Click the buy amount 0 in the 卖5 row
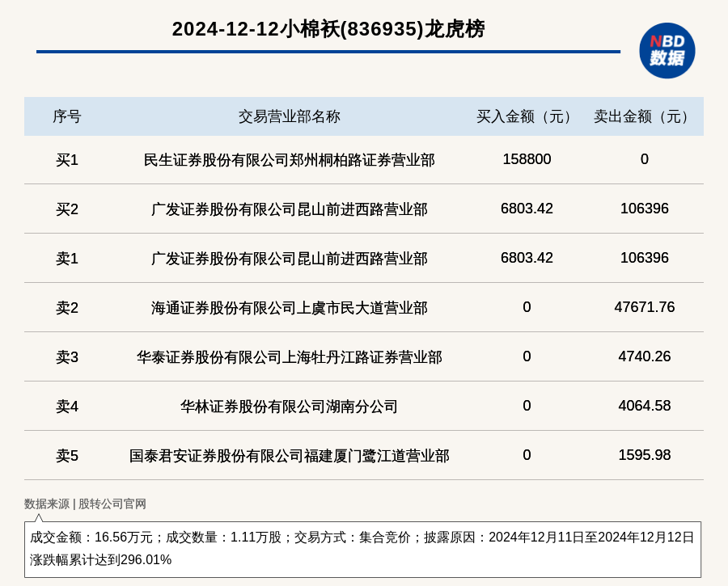 coord(527,455)
